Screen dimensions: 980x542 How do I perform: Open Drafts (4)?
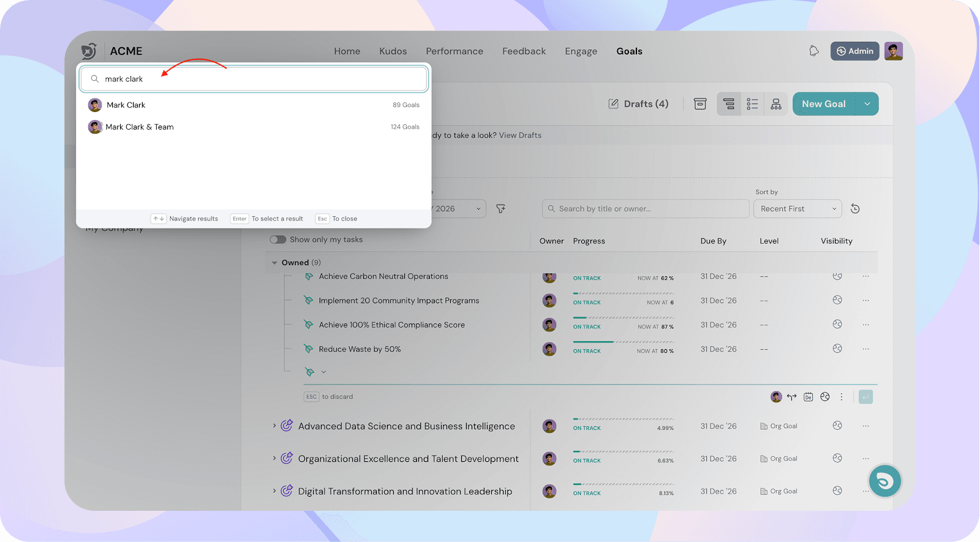click(x=638, y=104)
